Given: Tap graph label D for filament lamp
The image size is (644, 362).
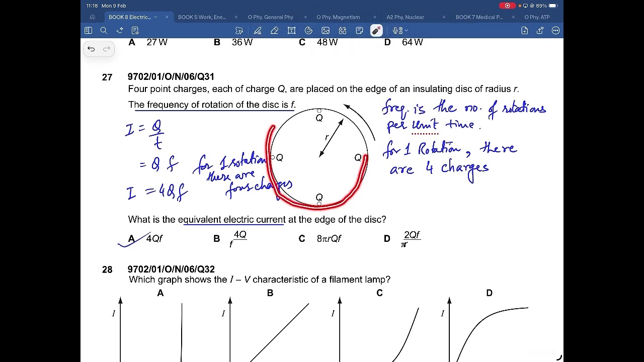Looking at the screenshot, I should point(489,293).
